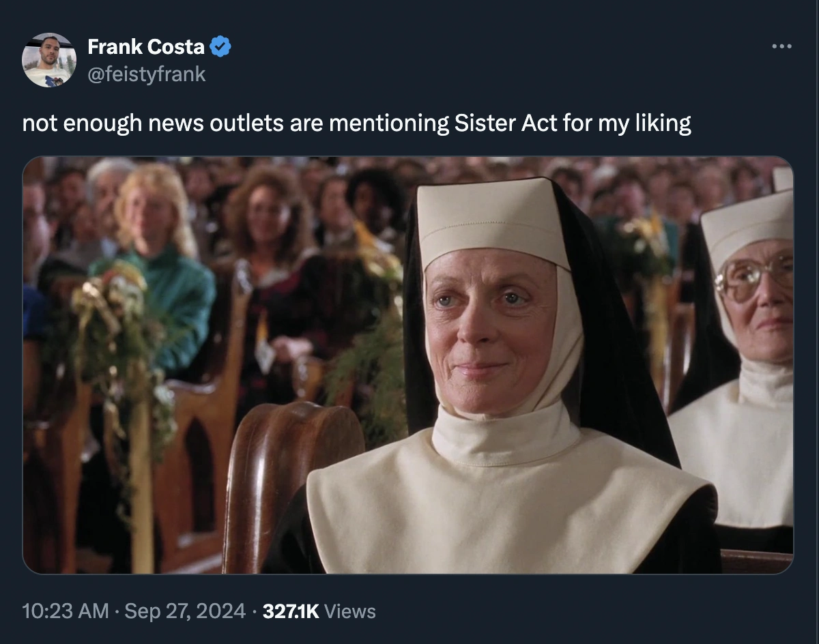Open the attached movie still image

click(407, 365)
